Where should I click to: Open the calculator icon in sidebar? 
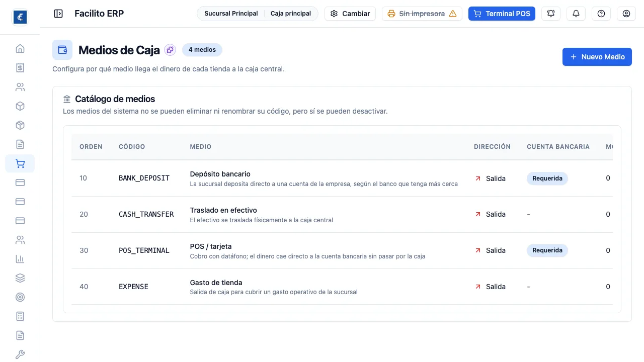point(20,316)
